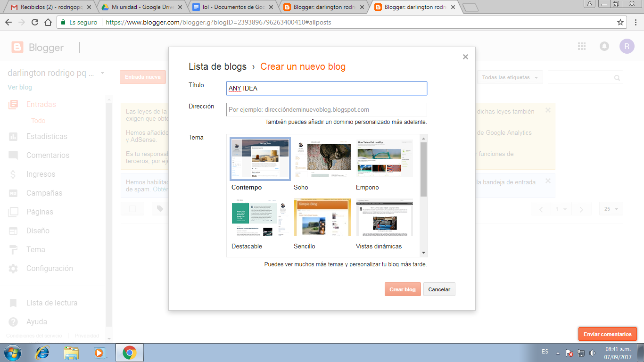The width and height of the screenshot is (644, 362).
Task: Click the Título input field
Action: (x=327, y=89)
